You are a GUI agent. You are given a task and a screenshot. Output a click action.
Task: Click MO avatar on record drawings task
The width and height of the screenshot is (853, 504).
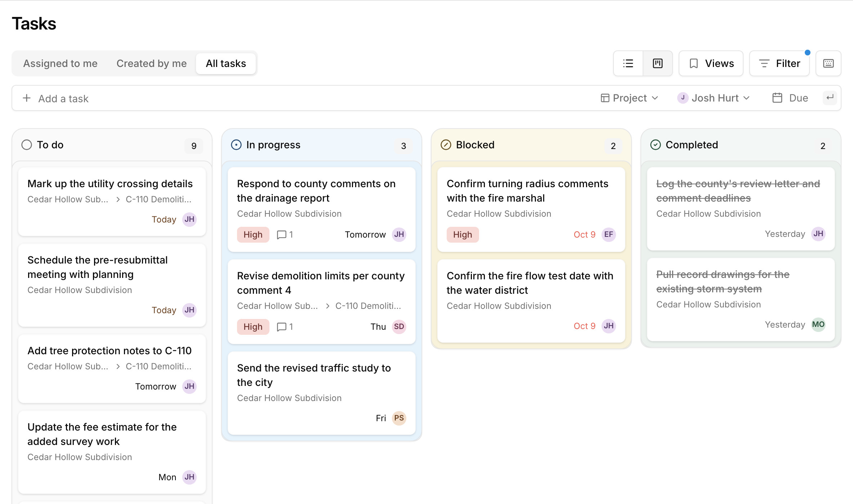(818, 324)
